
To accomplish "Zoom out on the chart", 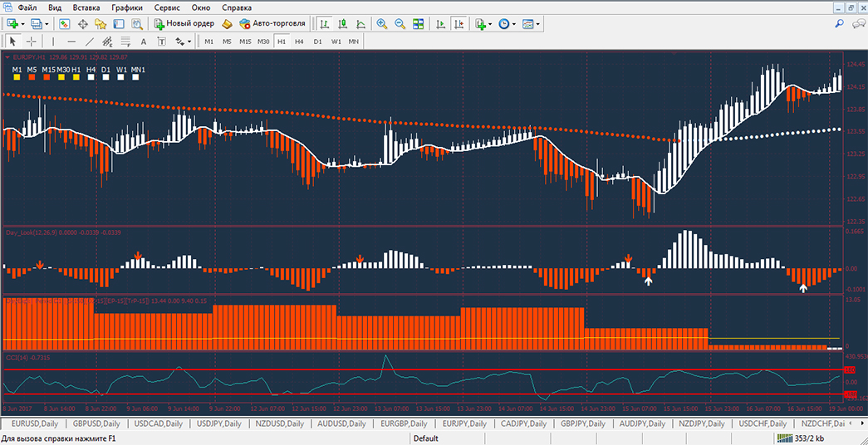I will pos(400,24).
